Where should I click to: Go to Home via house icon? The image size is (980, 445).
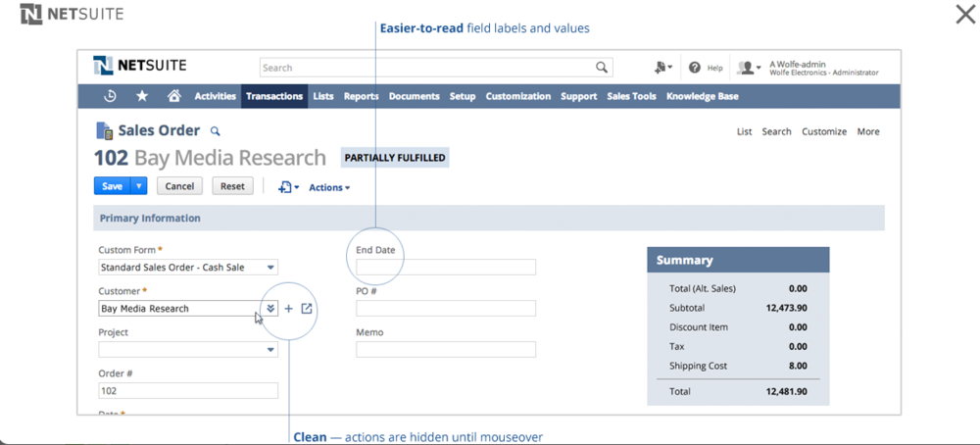tap(173, 96)
